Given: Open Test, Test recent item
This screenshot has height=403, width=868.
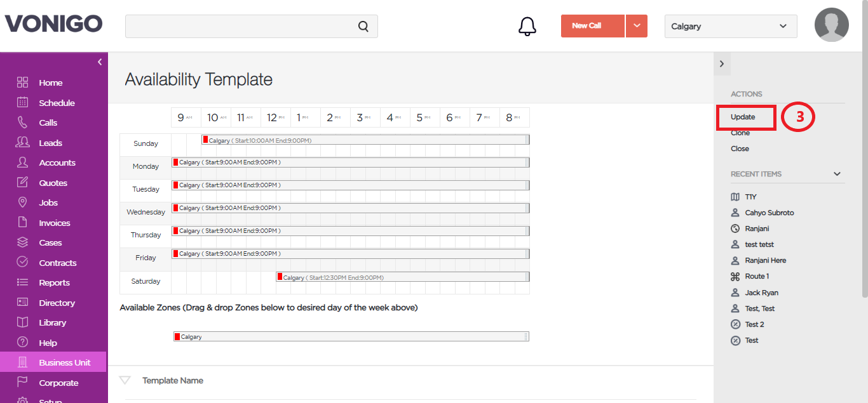Looking at the screenshot, I should (753, 308).
